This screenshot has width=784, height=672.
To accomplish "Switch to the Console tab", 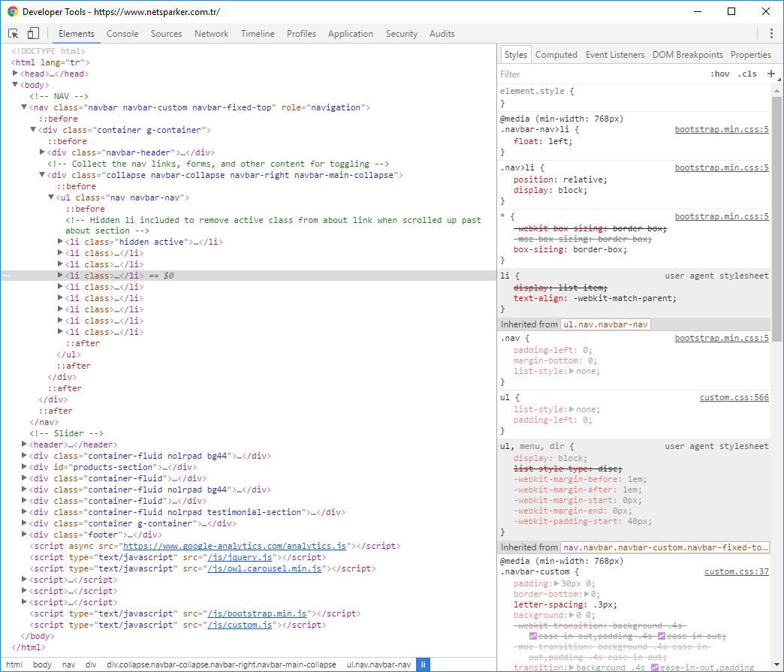I will point(122,34).
